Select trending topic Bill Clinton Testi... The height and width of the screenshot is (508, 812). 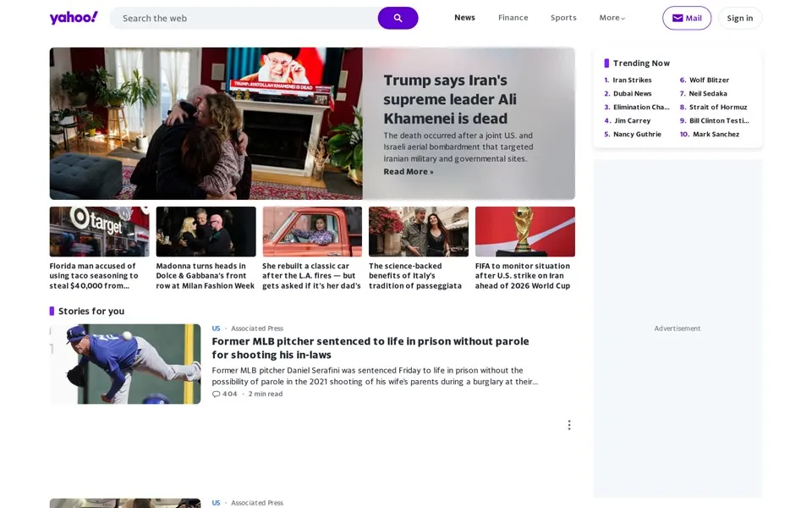pyautogui.click(x=719, y=120)
